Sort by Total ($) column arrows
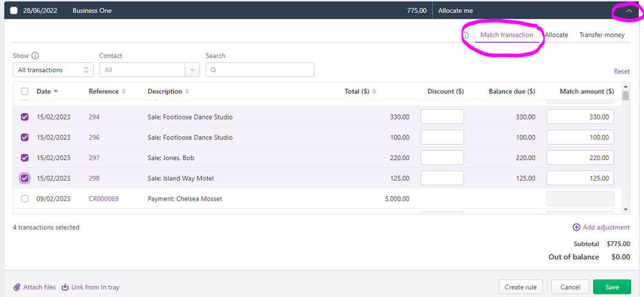This screenshot has height=297, width=644. [x=374, y=92]
